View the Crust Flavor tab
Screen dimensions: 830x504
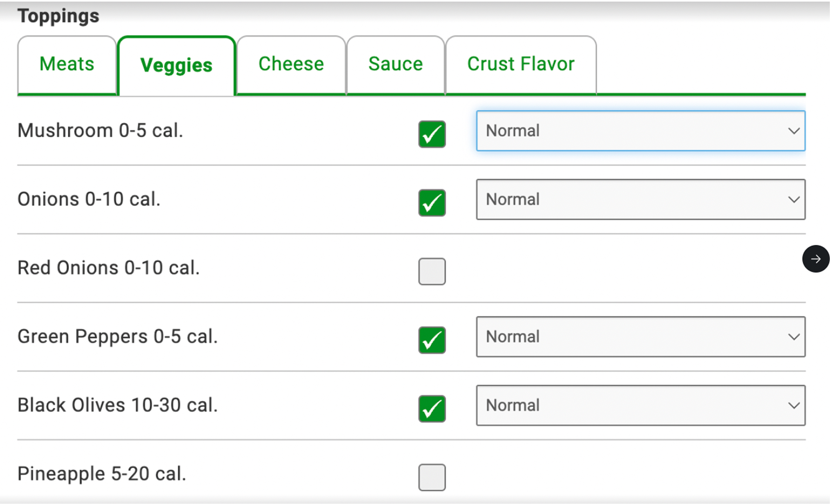coord(521,64)
